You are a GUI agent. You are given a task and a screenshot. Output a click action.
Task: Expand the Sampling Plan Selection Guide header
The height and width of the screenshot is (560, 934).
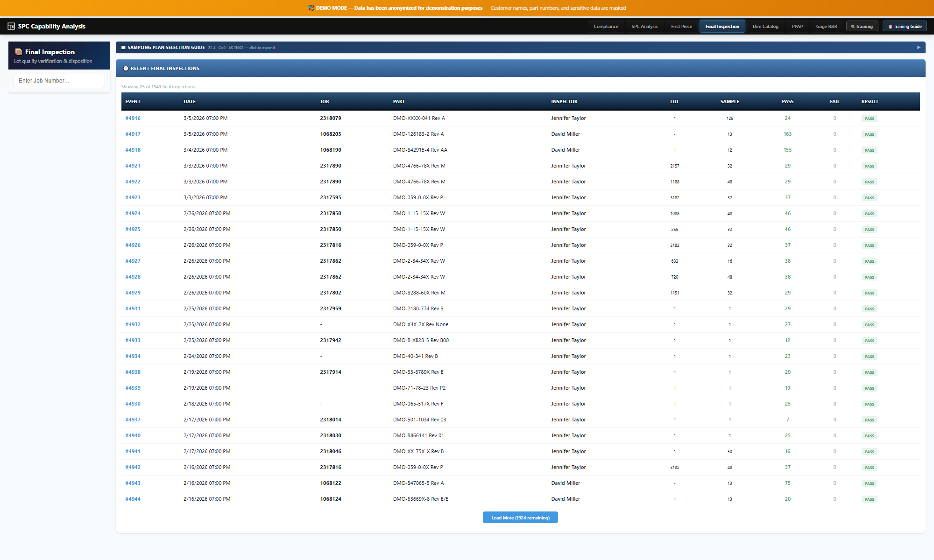pyautogui.click(x=166, y=48)
